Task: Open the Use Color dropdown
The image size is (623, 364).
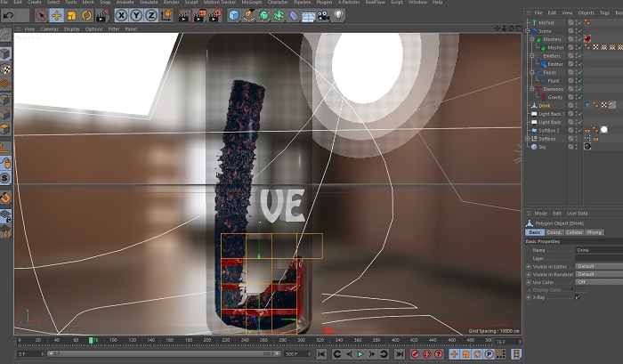Action: (x=599, y=282)
